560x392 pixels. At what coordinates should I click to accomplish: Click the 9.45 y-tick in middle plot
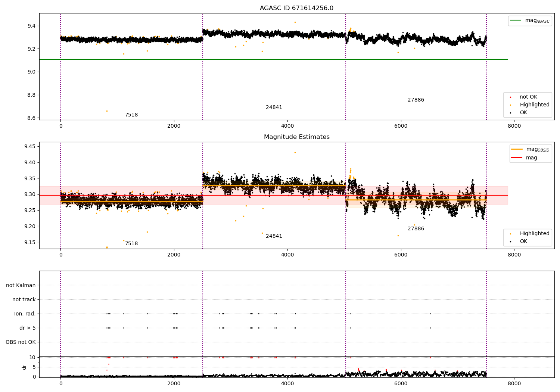[30, 147]
